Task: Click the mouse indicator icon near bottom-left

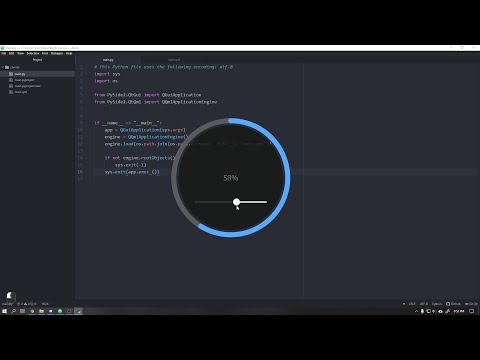Action: coord(11,296)
